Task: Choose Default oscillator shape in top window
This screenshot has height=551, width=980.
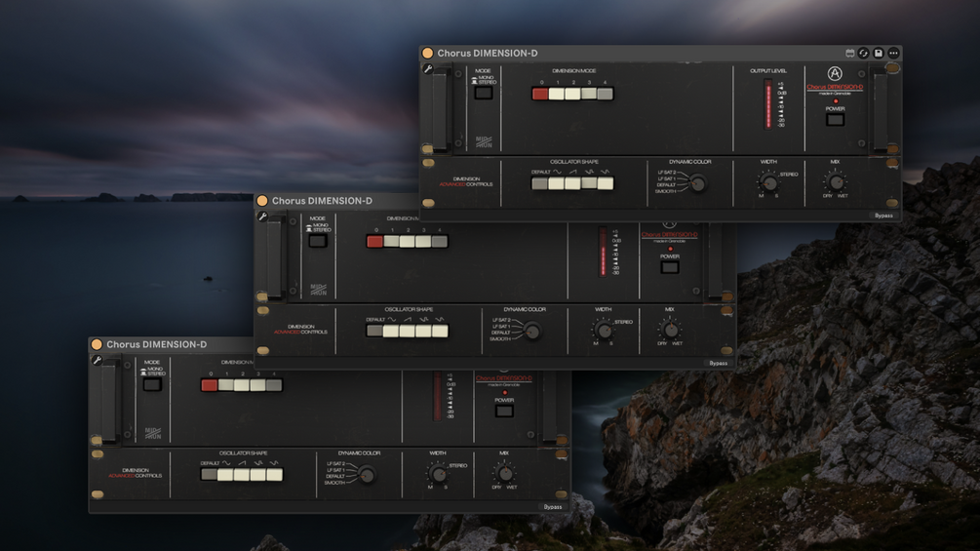Action: pyautogui.click(x=539, y=183)
